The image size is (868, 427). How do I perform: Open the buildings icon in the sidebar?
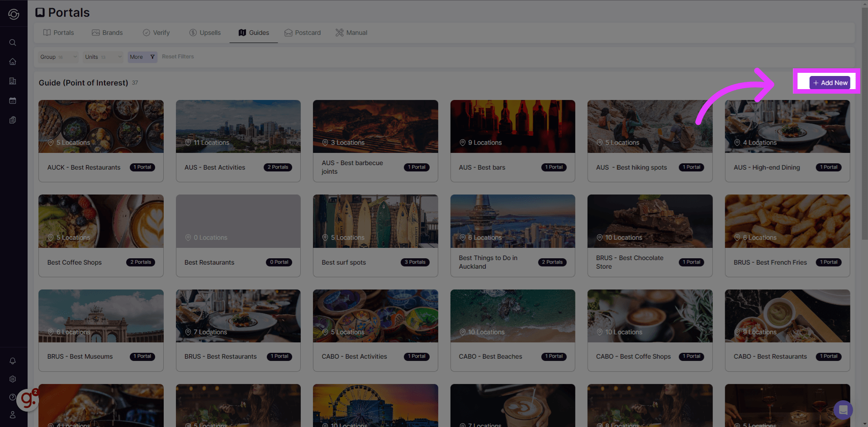13,81
